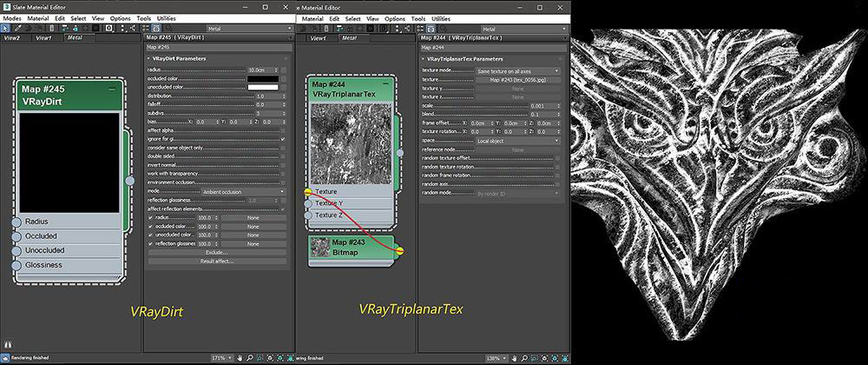Open space 'Local object' dropdown

tap(518, 142)
